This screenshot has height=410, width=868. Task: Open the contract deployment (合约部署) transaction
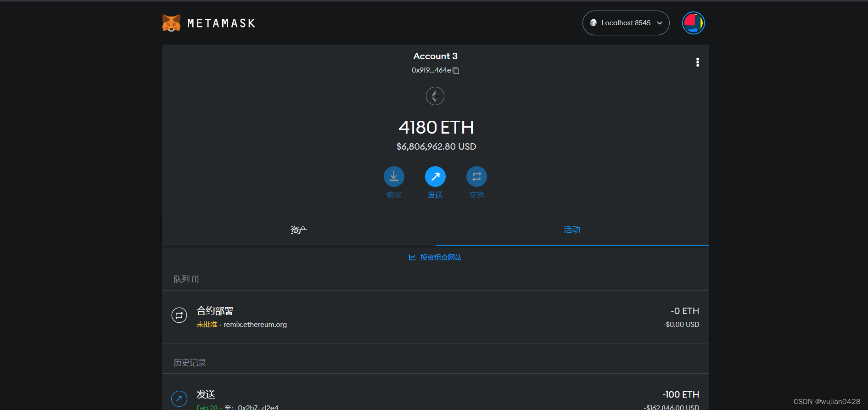click(435, 317)
